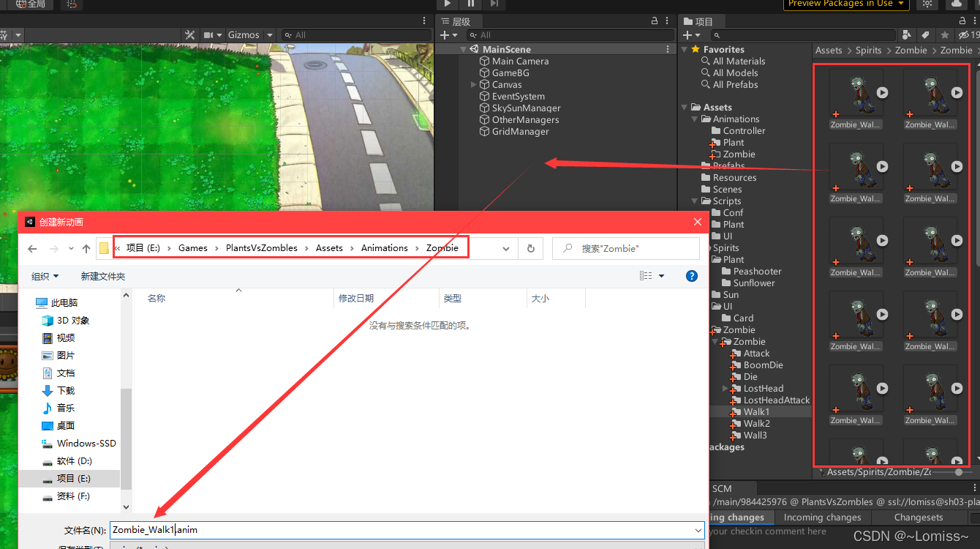Toggle the Hierarchy panel lock

[x=655, y=22]
